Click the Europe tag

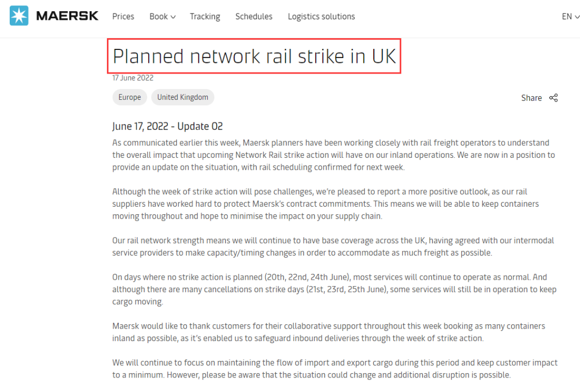pyautogui.click(x=129, y=97)
